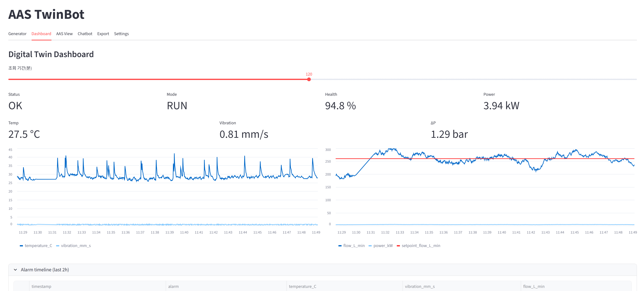Toggle temperature_C legend swatch
644x291 pixels.
pos(21,246)
